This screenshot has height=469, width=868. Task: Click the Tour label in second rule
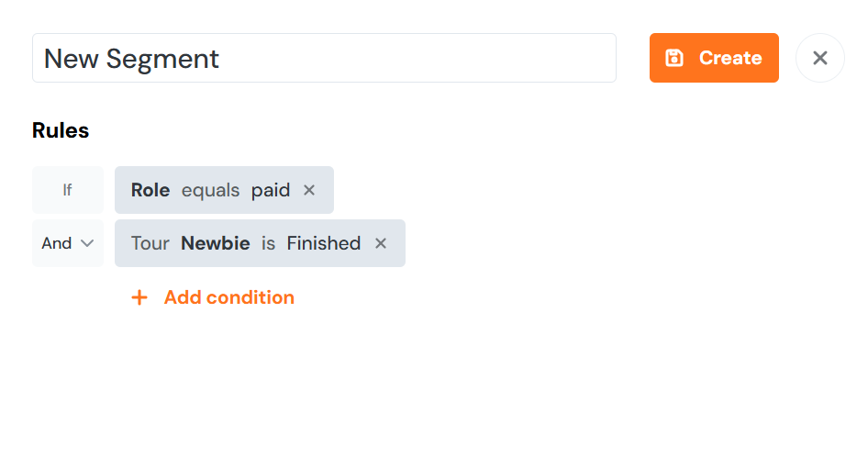point(150,243)
